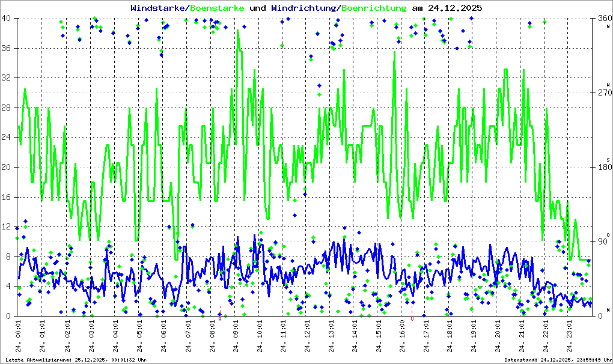Click the "W" compass label beside 270
The height and width of the screenshot is (364, 613).
point(608,85)
